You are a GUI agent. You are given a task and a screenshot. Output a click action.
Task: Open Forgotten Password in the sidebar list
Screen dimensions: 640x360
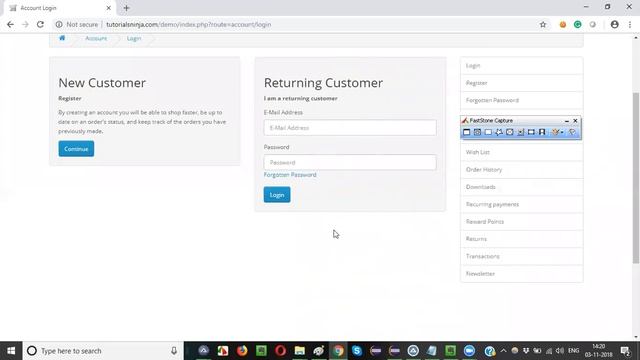click(x=522, y=100)
